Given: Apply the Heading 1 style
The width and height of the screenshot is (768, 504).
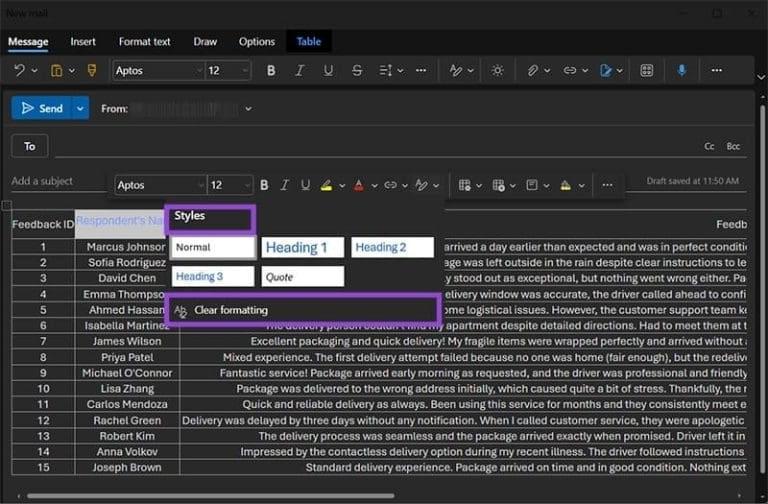Looking at the screenshot, I should tap(302, 247).
